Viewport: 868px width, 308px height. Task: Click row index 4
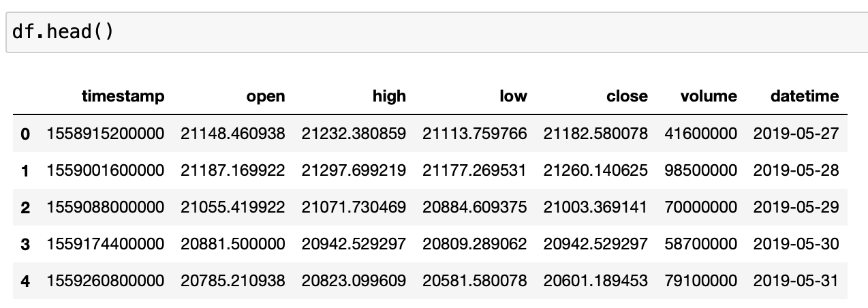[25, 281]
